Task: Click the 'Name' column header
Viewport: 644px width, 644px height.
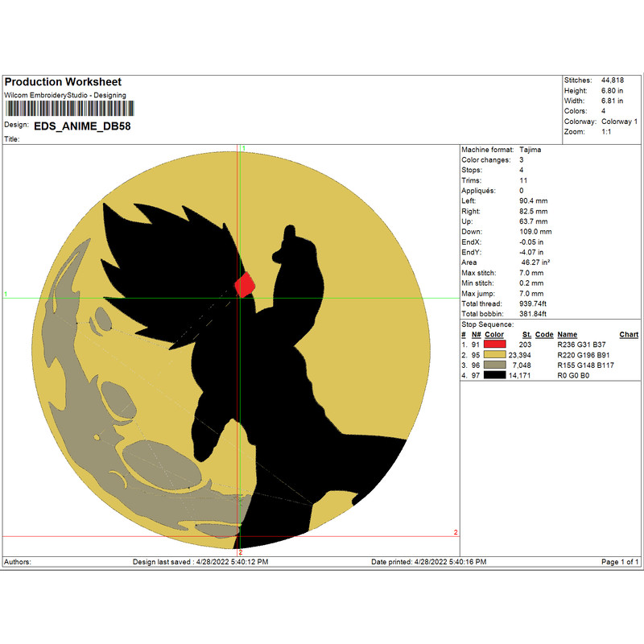Action: click(x=567, y=335)
